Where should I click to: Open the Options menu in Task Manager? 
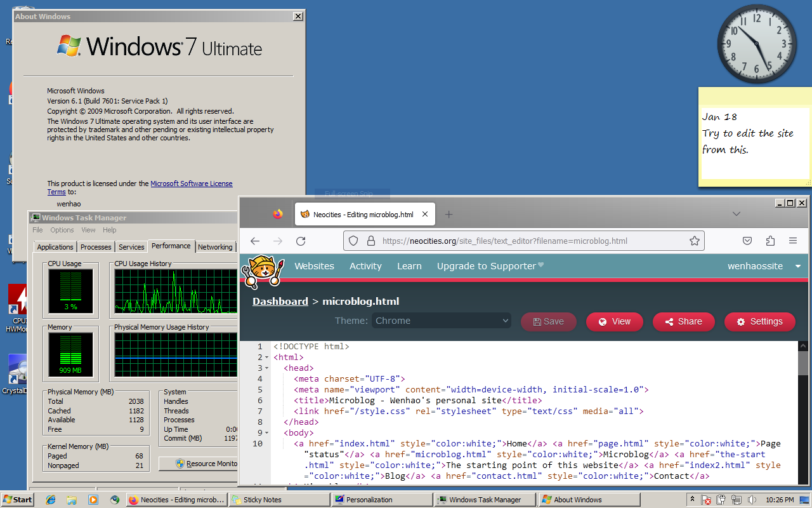point(62,230)
